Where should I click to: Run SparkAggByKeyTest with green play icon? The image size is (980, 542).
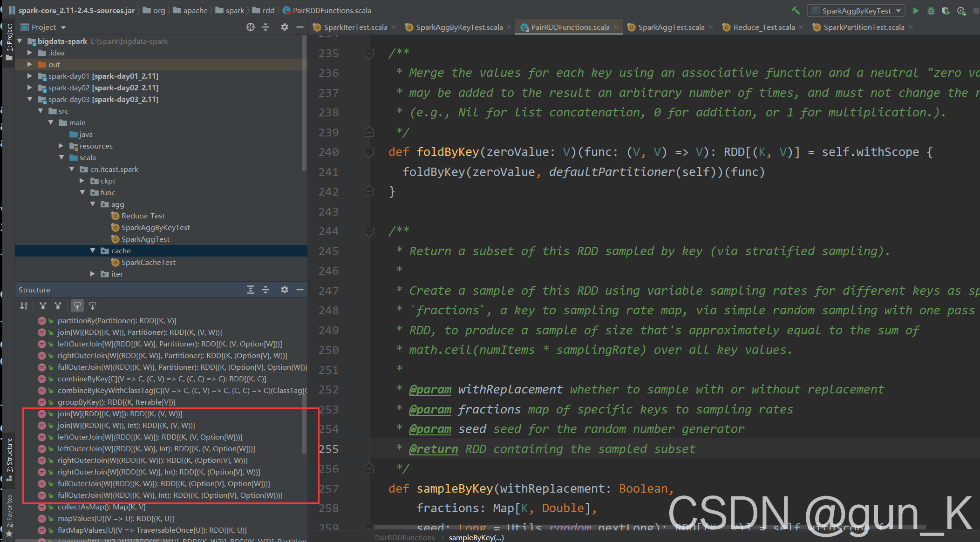click(x=916, y=10)
